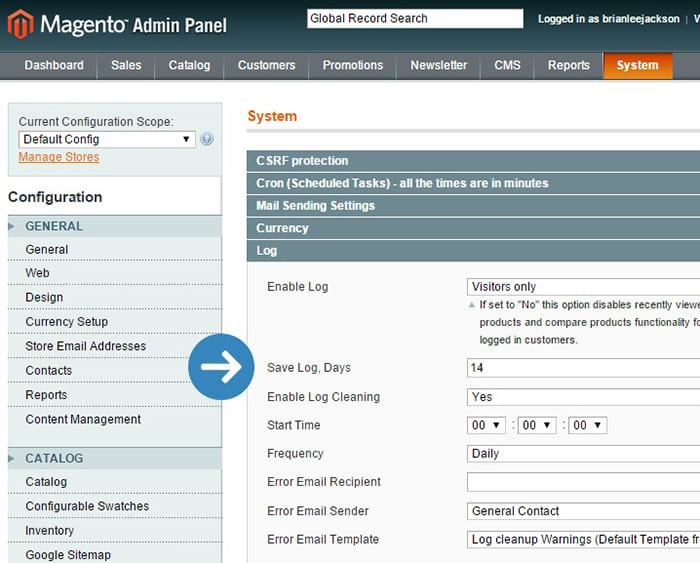Open the Enable Log dropdown
Screen dimensions: 700x563
(x=583, y=287)
